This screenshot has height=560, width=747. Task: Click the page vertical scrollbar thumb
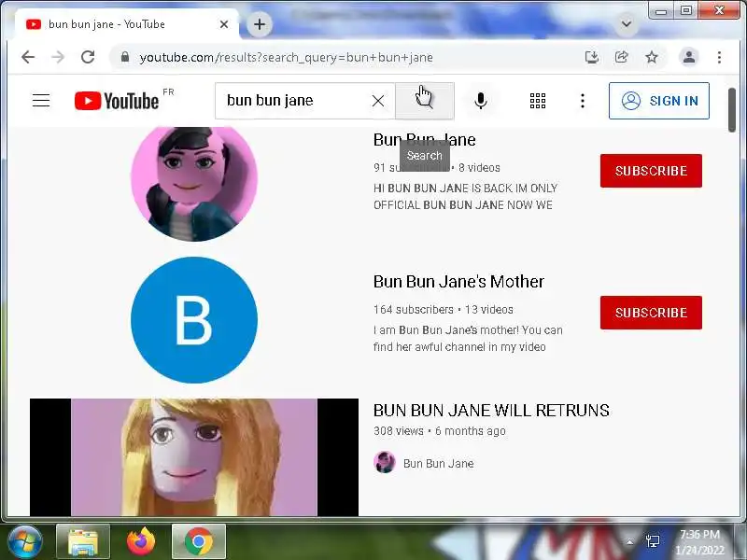pos(732,109)
